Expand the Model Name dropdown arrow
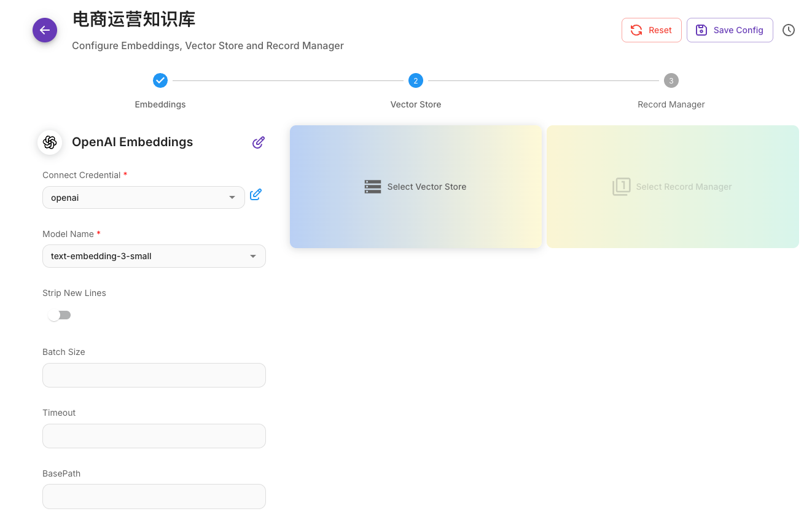Image resolution: width=812 pixels, height=522 pixels. pyautogui.click(x=253, y=256)
